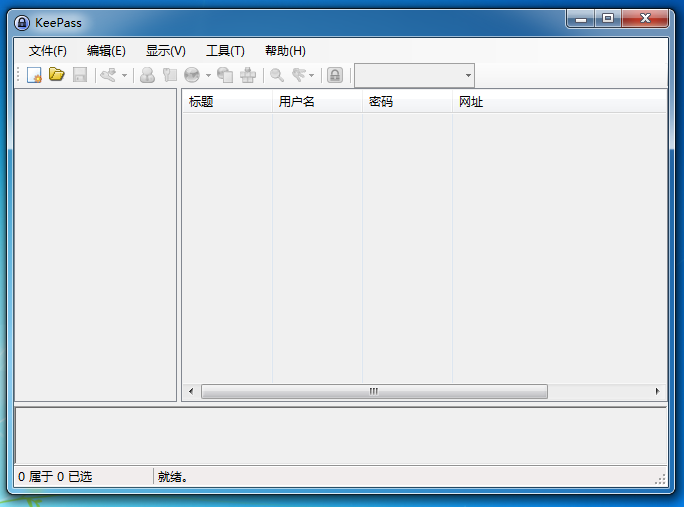The height and width of the screenshot is (507, 684).
Task: Expand the Open URL dropdown arrow
Action: 209,75
